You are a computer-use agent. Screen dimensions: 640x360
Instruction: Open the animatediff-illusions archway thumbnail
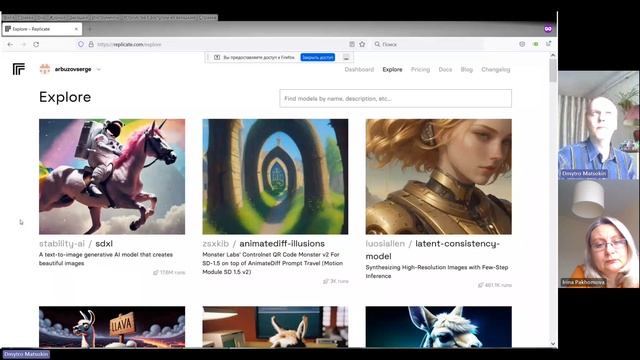coord(275,177)
